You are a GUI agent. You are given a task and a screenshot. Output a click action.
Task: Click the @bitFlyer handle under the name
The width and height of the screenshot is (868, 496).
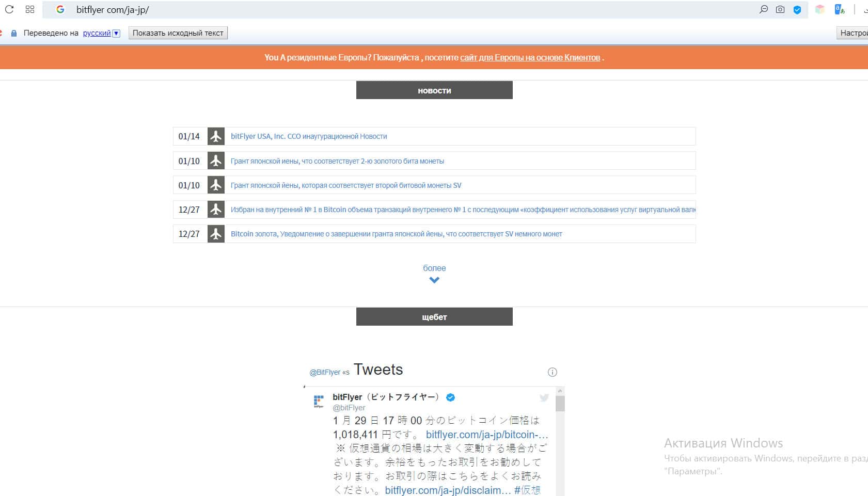(349, 408)
